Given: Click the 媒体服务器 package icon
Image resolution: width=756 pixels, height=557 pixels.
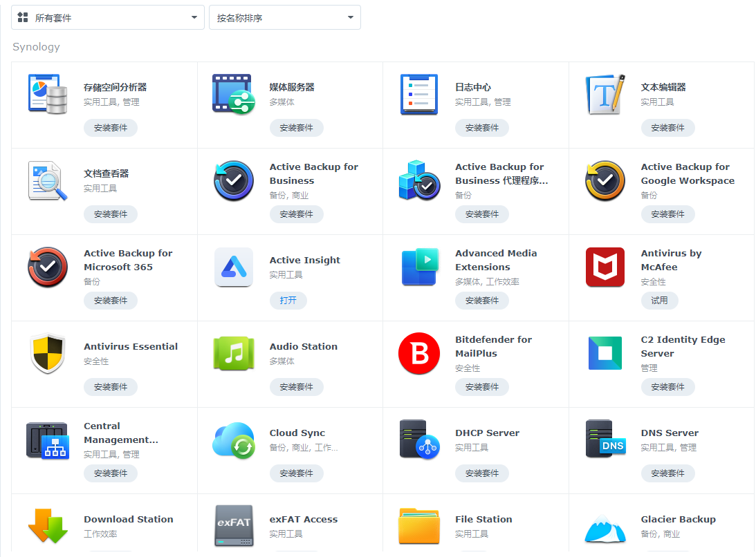Looking at the screenshot, I should pyautogui.click(x=233, y=94).
